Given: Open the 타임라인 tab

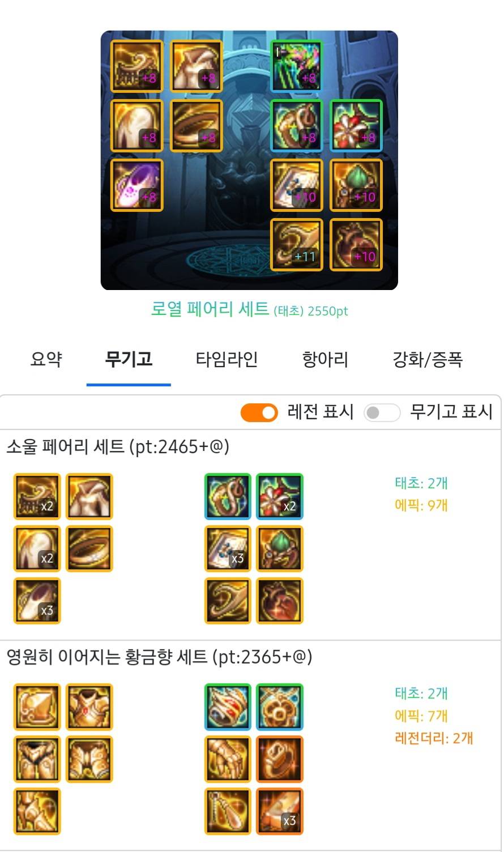Looking at the screenshot, I should pyautogui.click(x=227, y=359).
